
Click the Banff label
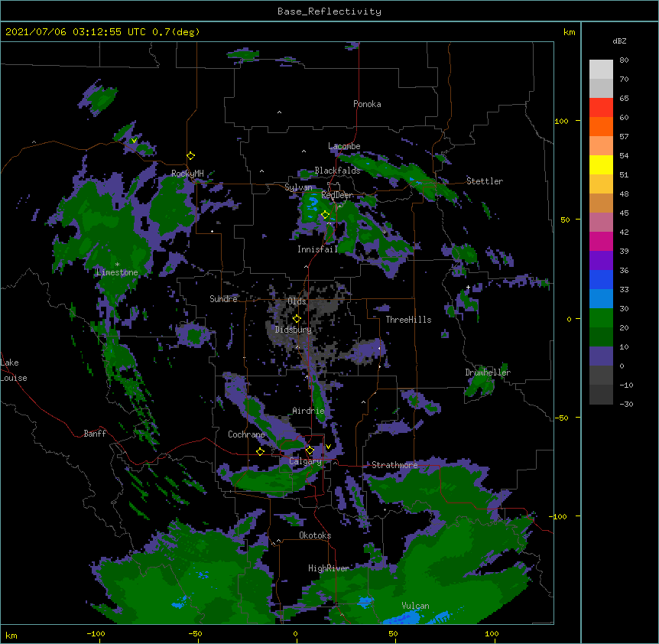tap(95, 434)
